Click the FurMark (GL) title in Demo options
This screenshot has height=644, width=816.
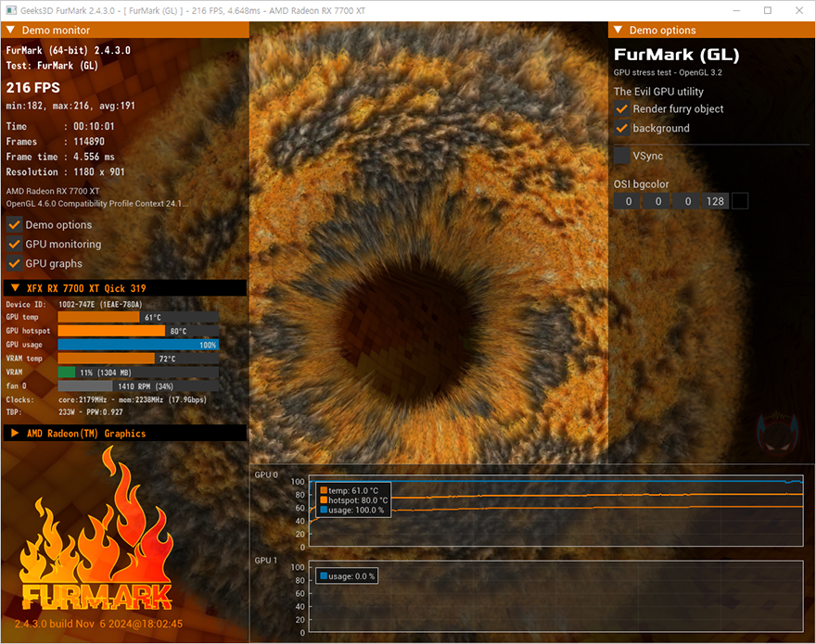677,55
